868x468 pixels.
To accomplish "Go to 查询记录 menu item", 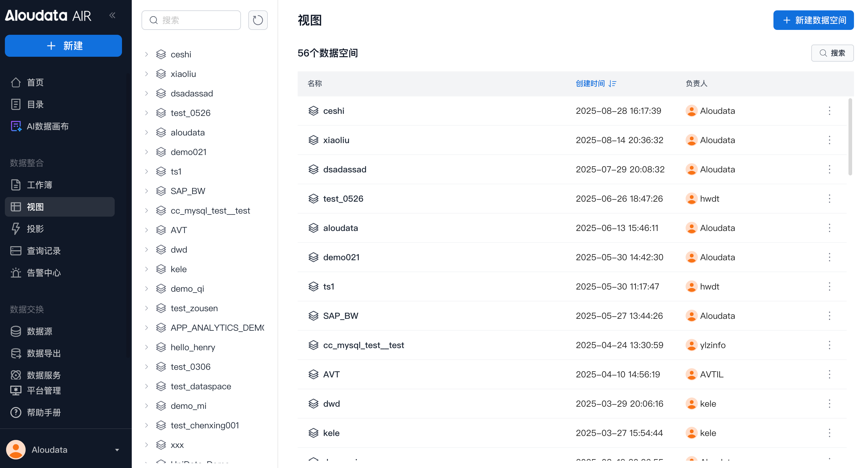I will coord(44,250).
